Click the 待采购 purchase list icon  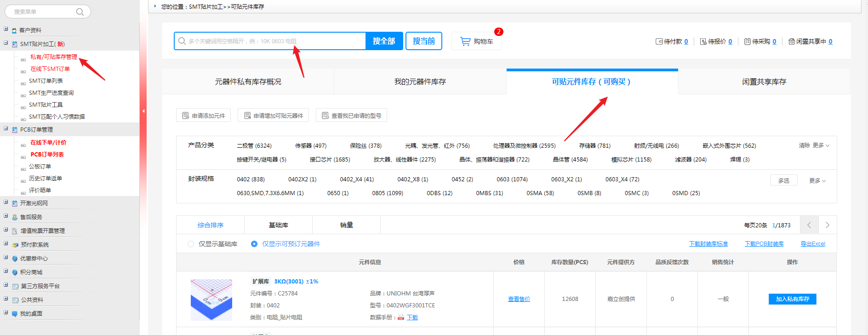[x=747, y=41]
